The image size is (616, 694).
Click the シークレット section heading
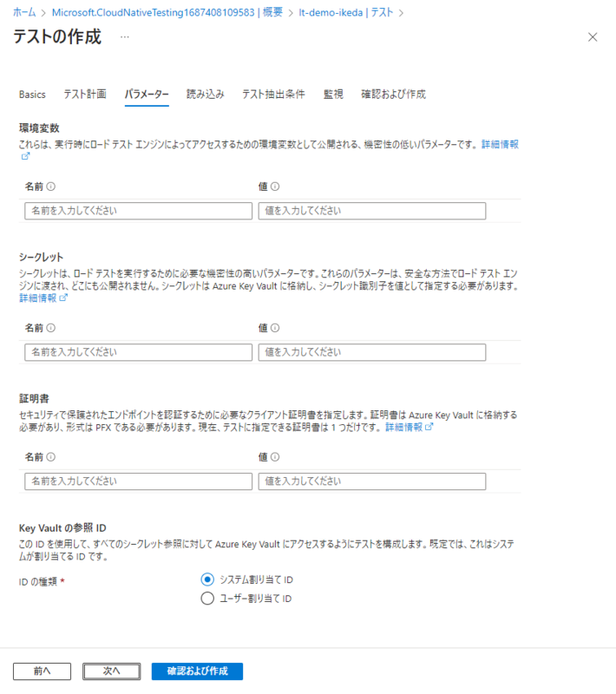click(x=41, y=258)
